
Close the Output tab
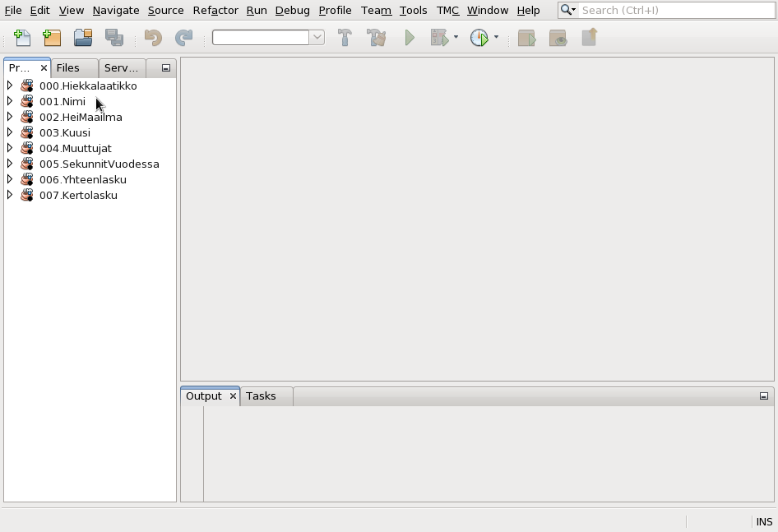pyautogui.click(x=233, y=396)
